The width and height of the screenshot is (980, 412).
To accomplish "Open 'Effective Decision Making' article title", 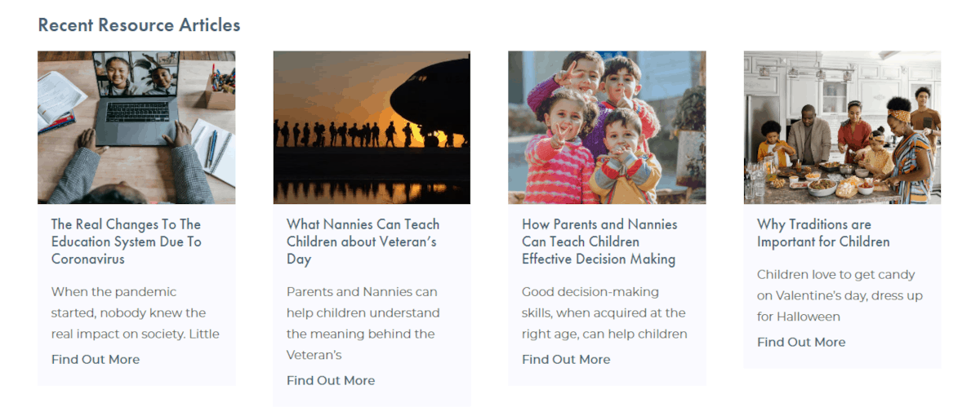I will pos(599,241).
